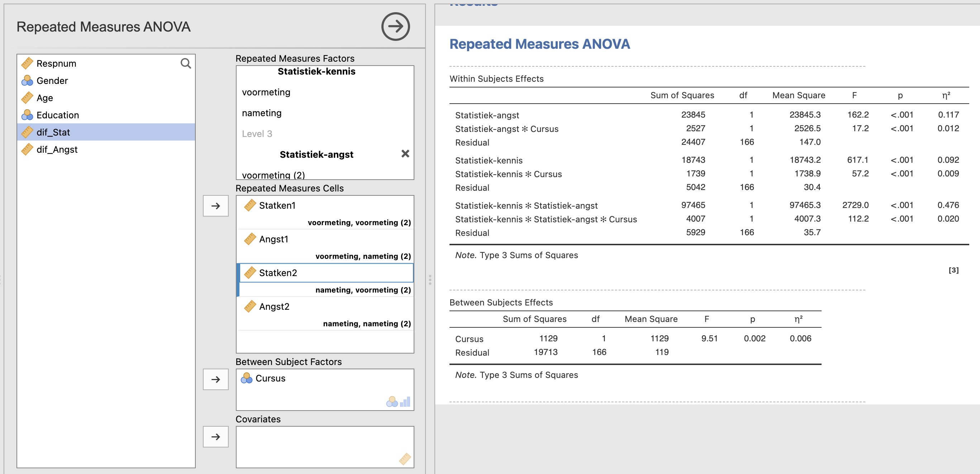Edit the Statistiek-kennis factor name
The width and height of the screenshot is (980, 474).
pyautogui.click(x=316, y=71)
